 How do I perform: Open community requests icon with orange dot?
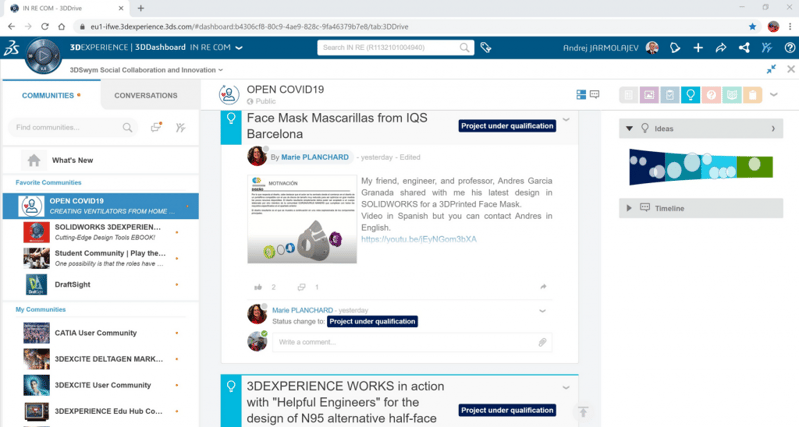pyautogui.click(x=156, y=127)
